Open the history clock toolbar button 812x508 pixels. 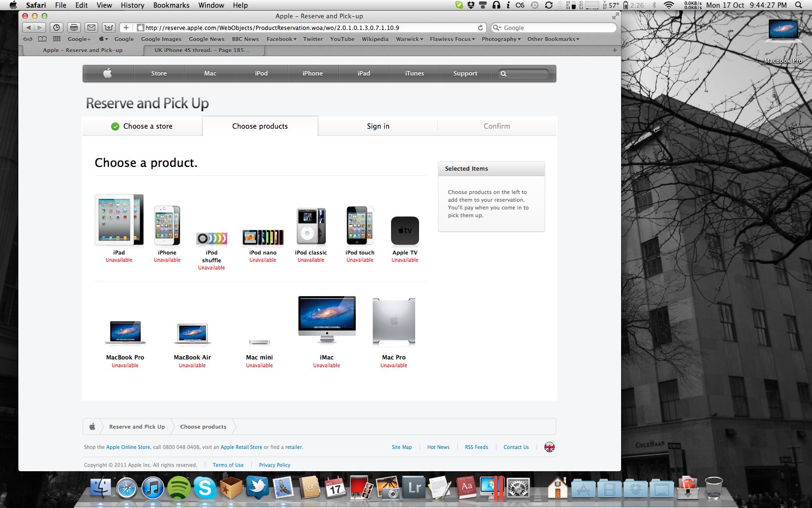tap(57, 28)
